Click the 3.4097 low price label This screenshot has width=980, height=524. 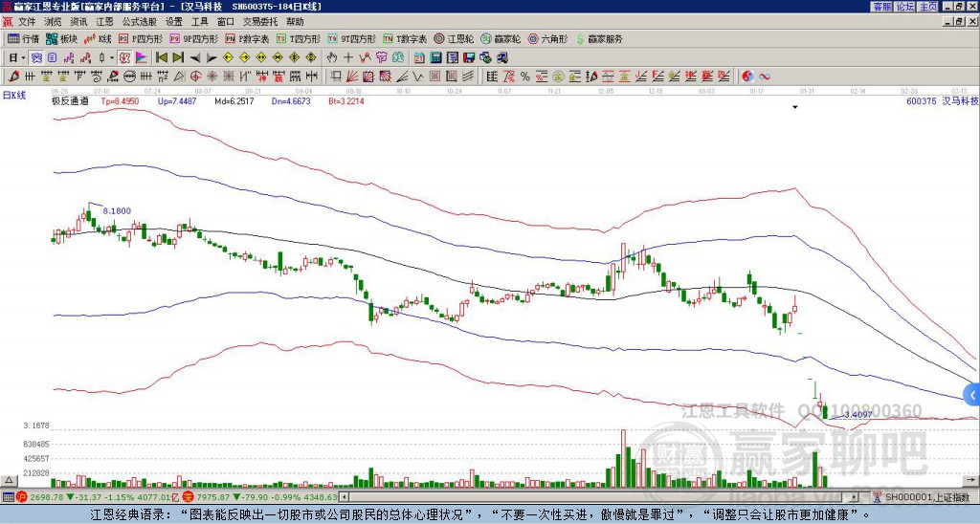coord(858,414)
